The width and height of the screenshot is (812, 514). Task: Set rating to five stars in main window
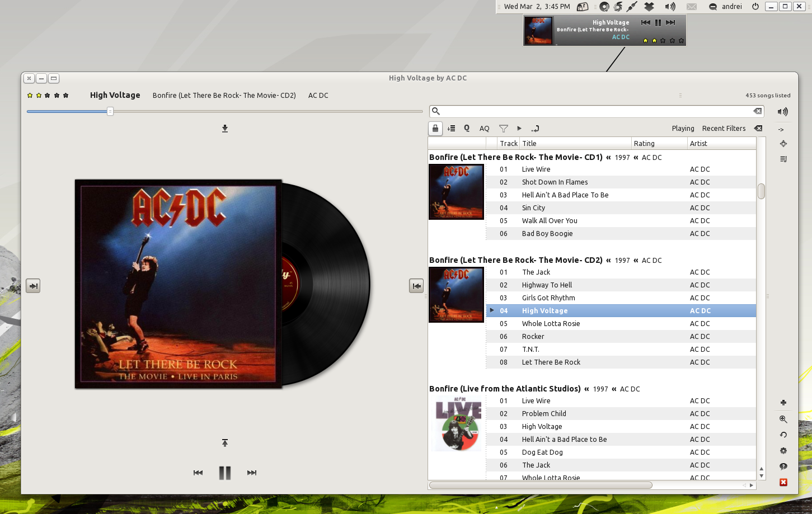pos(66,96)
